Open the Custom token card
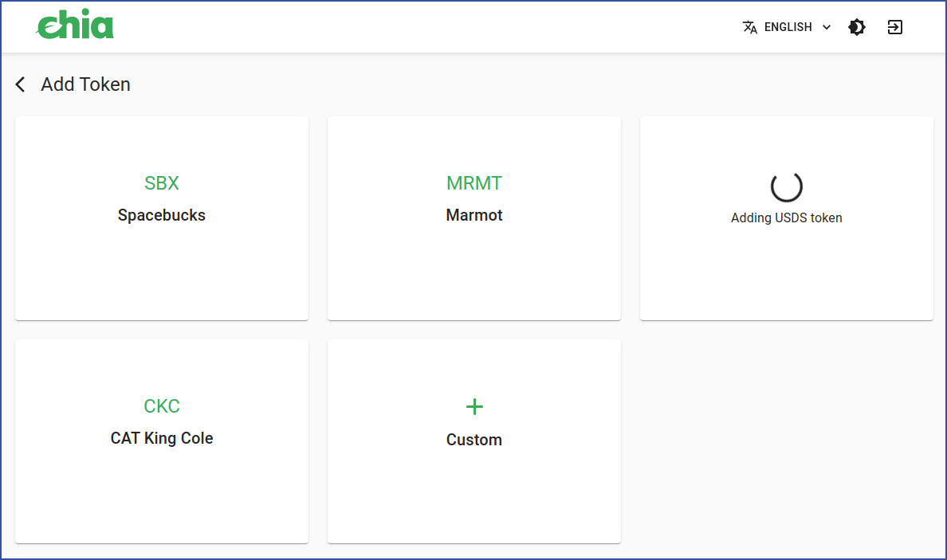947x560 pixels. click(474, 441)
